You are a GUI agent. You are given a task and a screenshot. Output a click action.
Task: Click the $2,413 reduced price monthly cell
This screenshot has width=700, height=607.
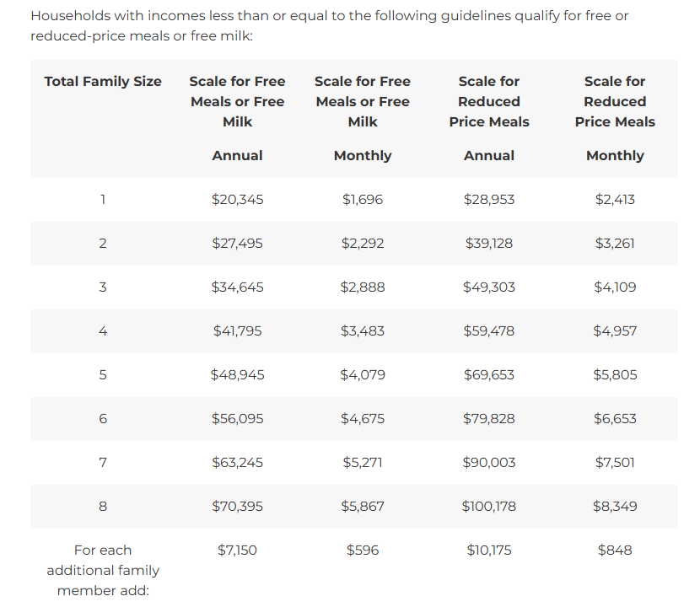615,199
